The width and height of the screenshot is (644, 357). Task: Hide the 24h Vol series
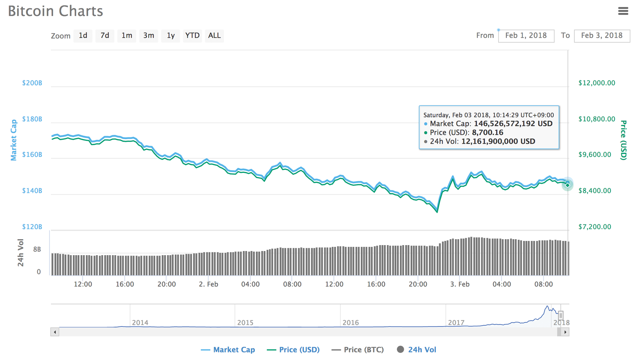click(x=417, y=350)
